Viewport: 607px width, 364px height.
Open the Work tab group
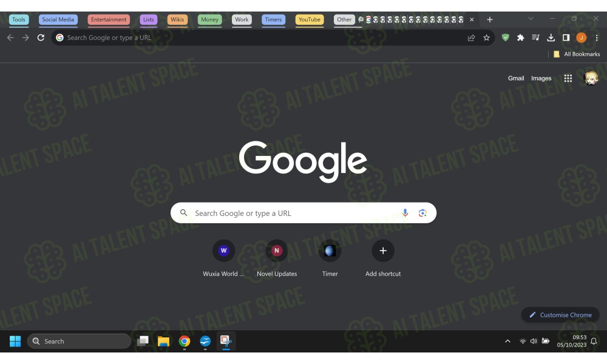click(x=242, y=19)
